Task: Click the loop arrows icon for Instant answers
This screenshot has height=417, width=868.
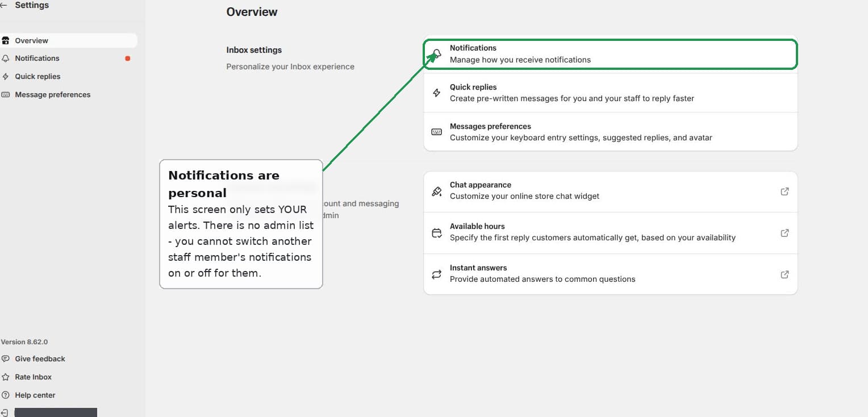Action: click(436, 274)
